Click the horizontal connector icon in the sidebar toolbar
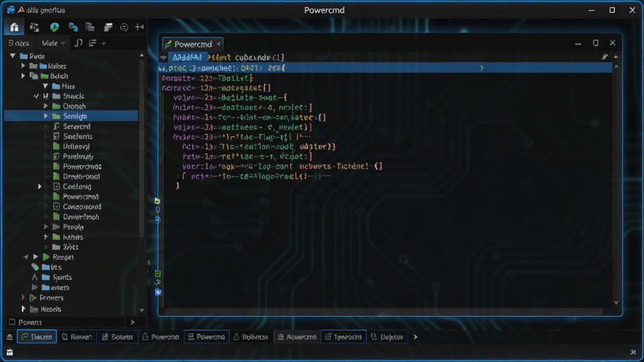Image resolution: width=644 pixels, height=362 pixels. pyautogui.click(x=140, y=27)
